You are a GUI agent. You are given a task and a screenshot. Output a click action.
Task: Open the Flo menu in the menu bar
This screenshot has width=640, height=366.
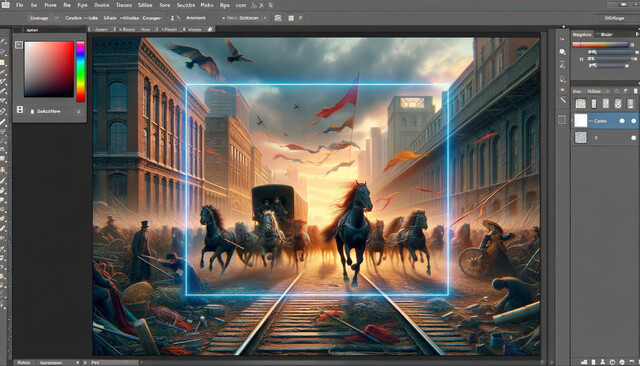coord(19,5)
